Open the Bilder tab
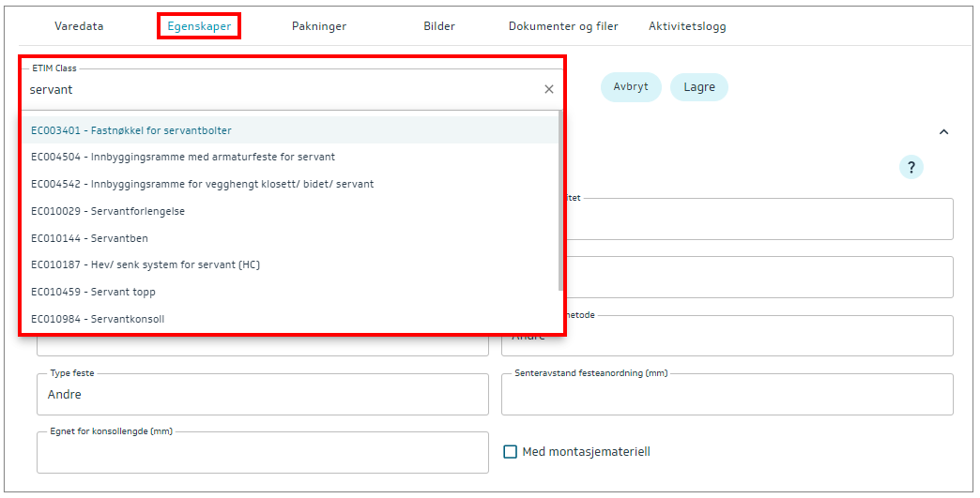Viewport: 980px width, 498px height. (439, 26)
